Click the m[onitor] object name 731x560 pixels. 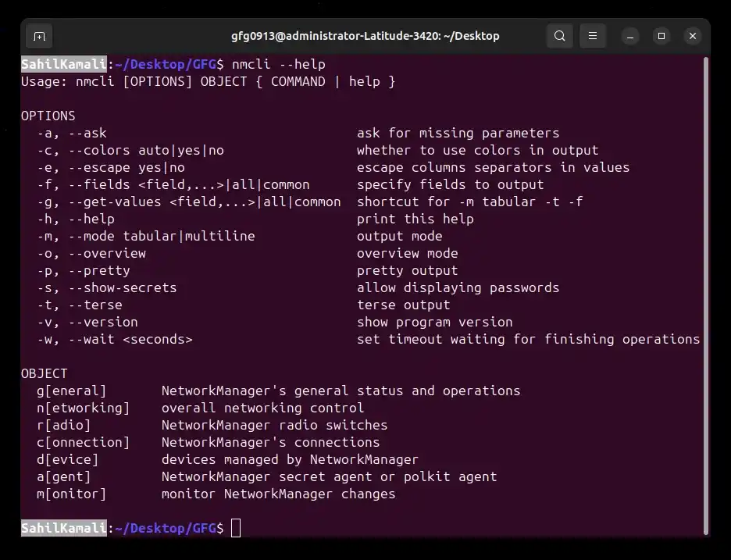click(72, 494)
